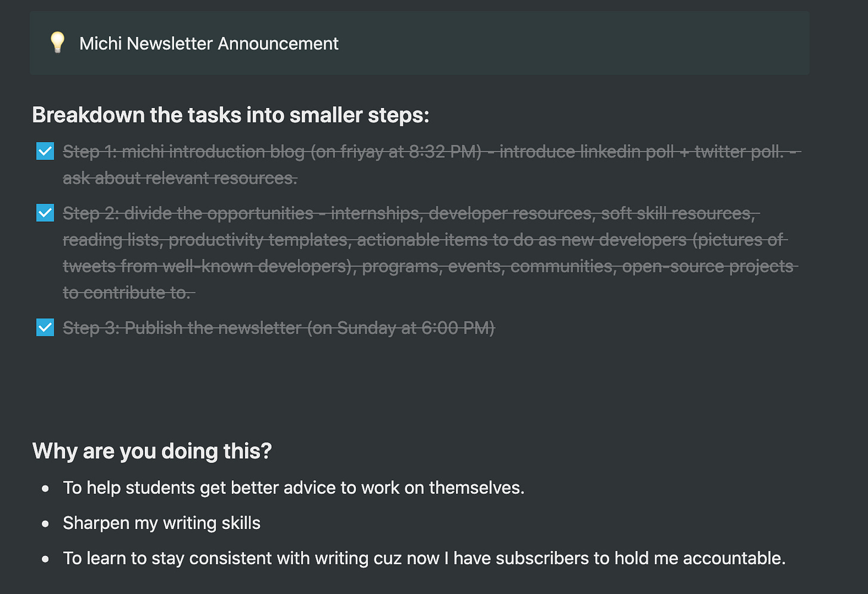
Task: Click the ask about relevant resources line
Action: coord(179,178)
